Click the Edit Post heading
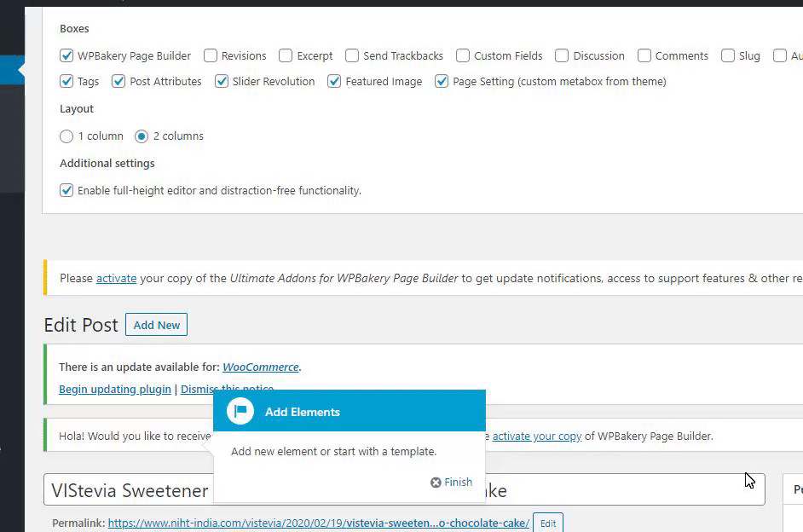 (81, 325)
